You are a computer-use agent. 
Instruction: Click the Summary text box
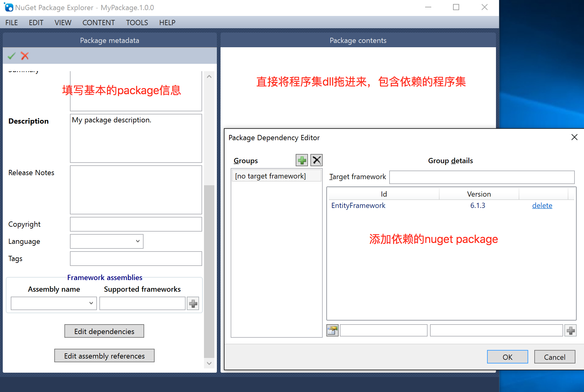click(136, 91)
